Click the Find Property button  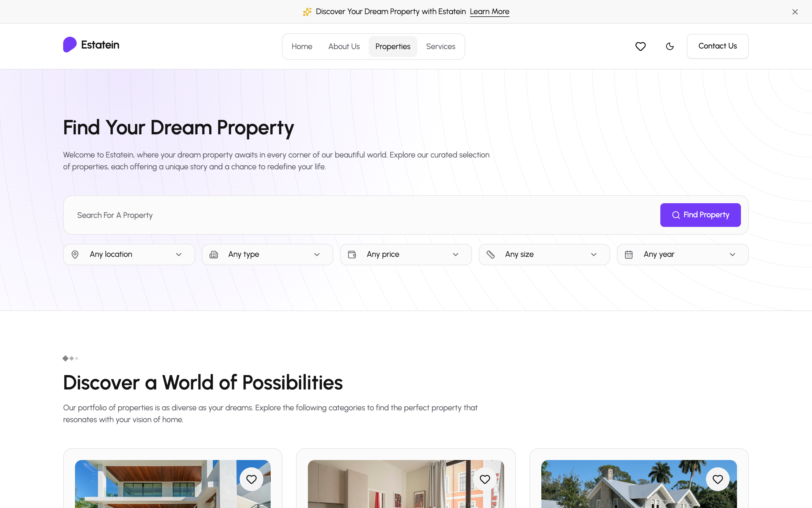pyautogui.click(x=701, y=215)
